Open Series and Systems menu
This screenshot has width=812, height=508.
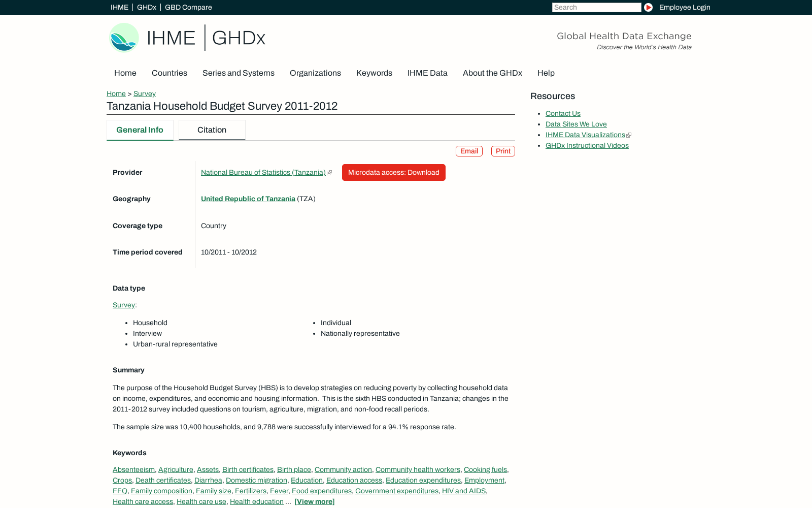[239, 73]
